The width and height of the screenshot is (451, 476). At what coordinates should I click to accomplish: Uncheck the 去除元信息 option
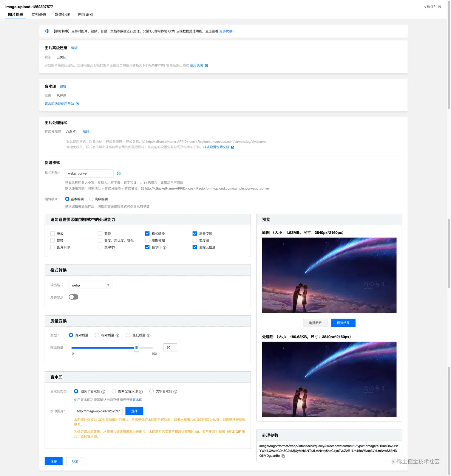tap(195, 247)
